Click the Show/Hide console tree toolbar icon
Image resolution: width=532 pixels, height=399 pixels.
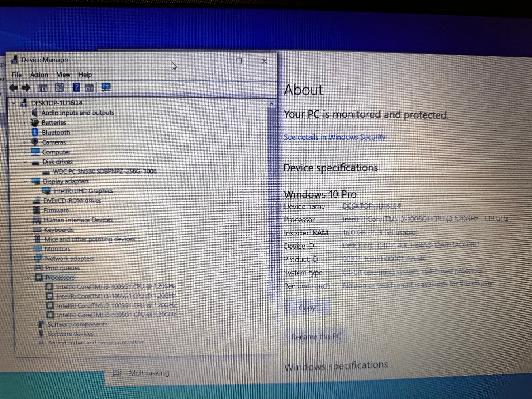tap(43, 88)
